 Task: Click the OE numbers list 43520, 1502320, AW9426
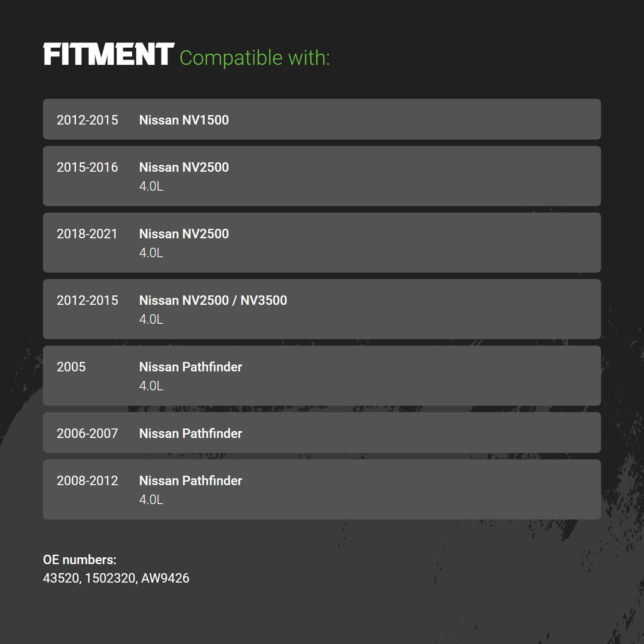coord(116,578)
